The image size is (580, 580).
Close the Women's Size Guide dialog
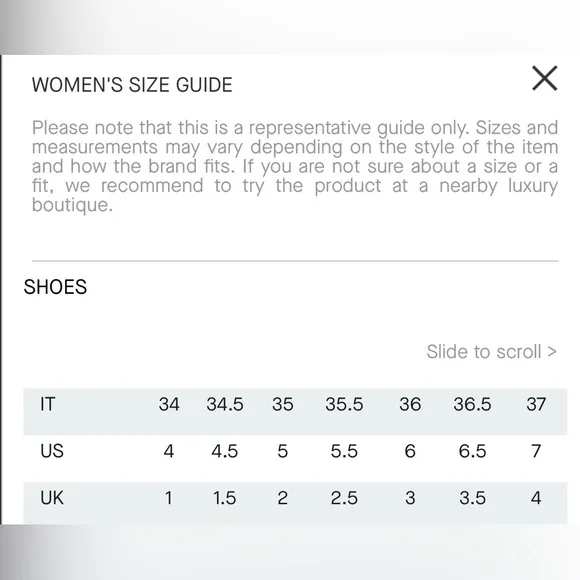544,78
